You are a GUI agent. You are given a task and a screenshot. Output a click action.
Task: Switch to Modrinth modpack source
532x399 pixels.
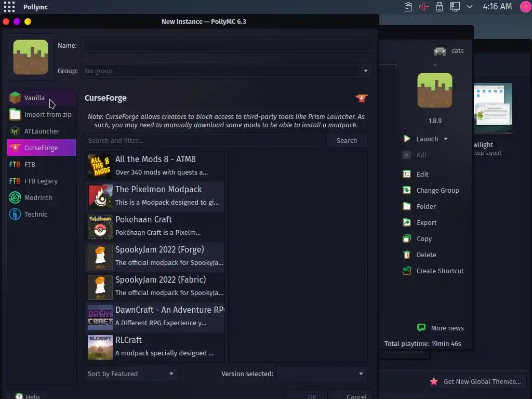pos(42,197)
